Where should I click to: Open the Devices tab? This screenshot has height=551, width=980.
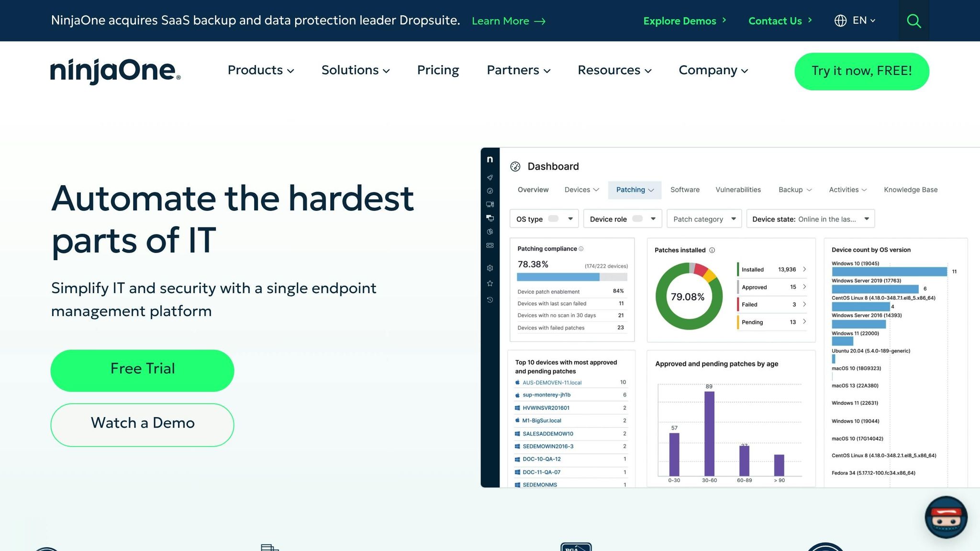582,190
